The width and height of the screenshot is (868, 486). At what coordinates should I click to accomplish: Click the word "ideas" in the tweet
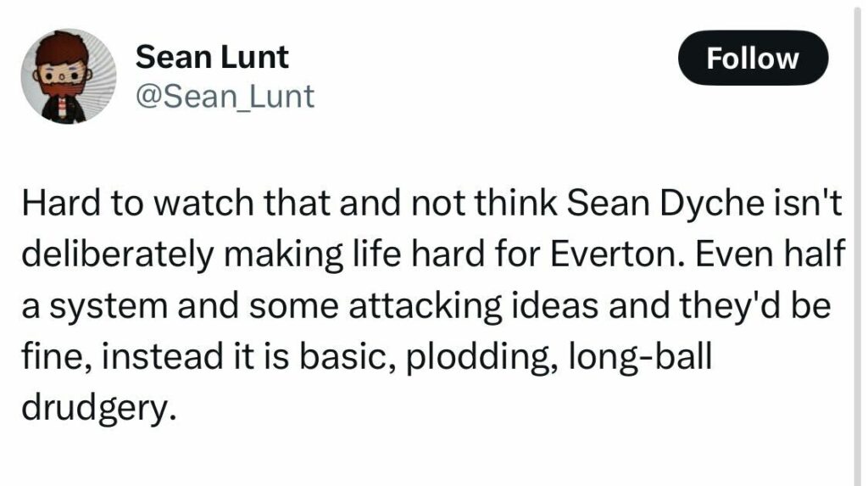click(554, 304)
